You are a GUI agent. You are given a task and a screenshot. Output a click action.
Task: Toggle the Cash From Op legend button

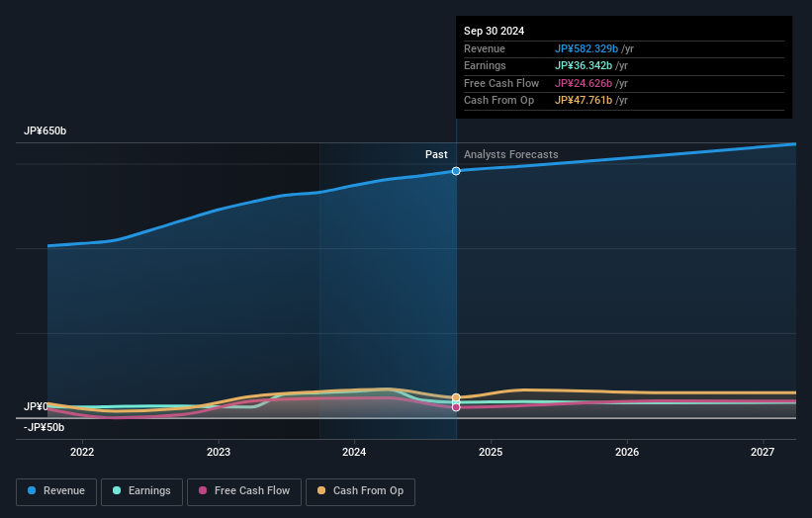360,491
